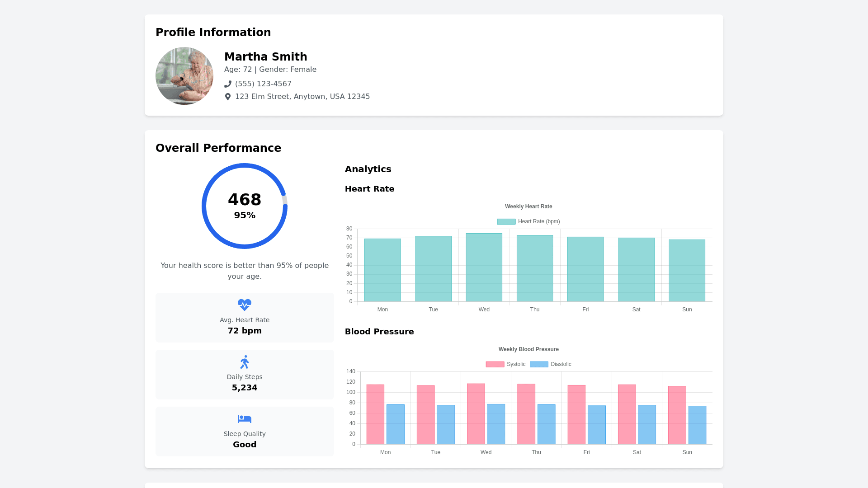Click the bed icon for Sleep Quality

point(245,419)
